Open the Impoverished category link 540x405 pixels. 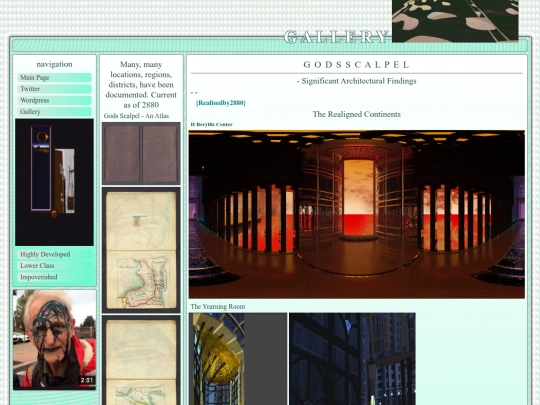[x=54, y=277]
